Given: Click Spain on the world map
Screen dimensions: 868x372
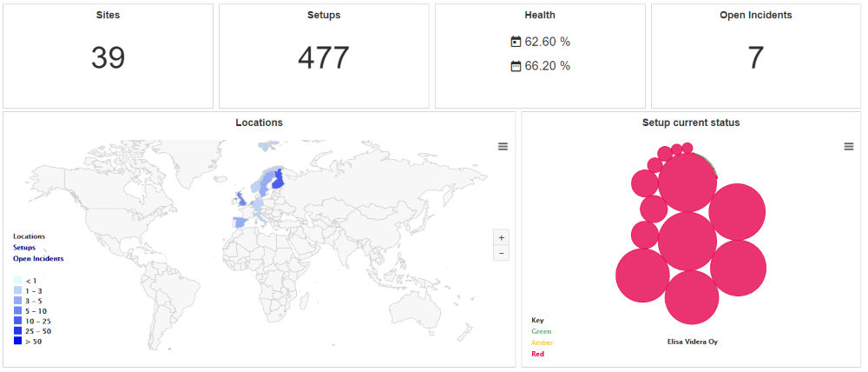Looking at the screenshot, I should 242,223.
